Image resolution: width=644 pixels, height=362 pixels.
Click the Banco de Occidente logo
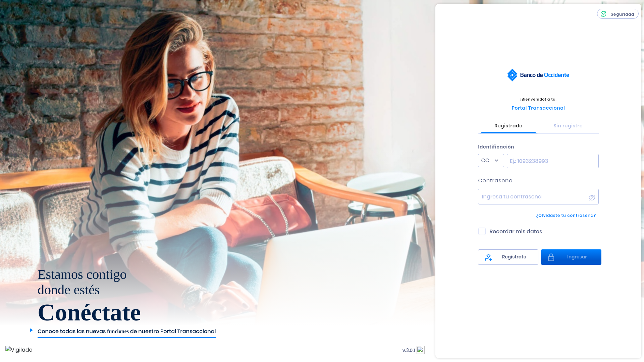(538, 75)
